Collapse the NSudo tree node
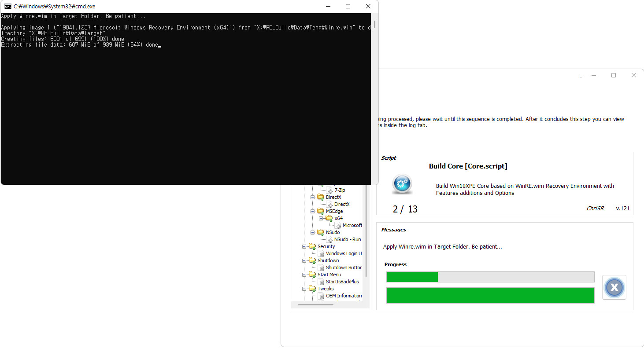 click(312, 232)
